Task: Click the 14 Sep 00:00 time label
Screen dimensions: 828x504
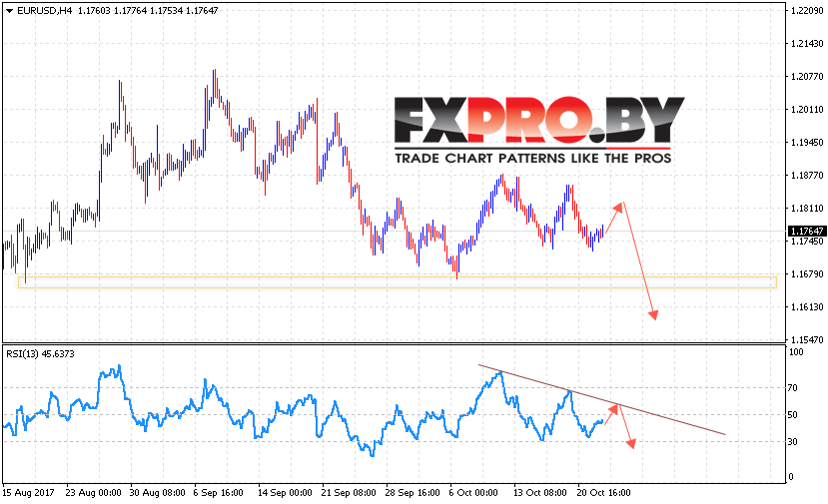Action: tap(285, 493)
